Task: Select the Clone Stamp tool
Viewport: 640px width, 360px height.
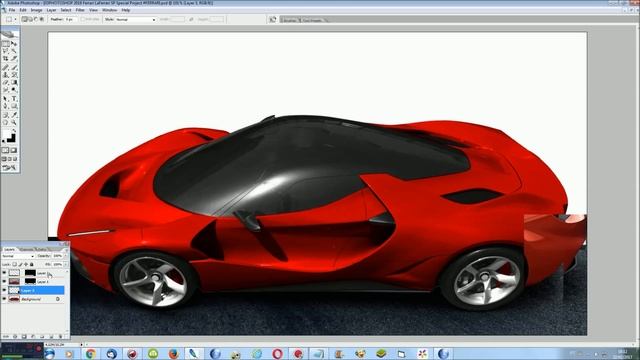Action: click(x=5, y=75)
